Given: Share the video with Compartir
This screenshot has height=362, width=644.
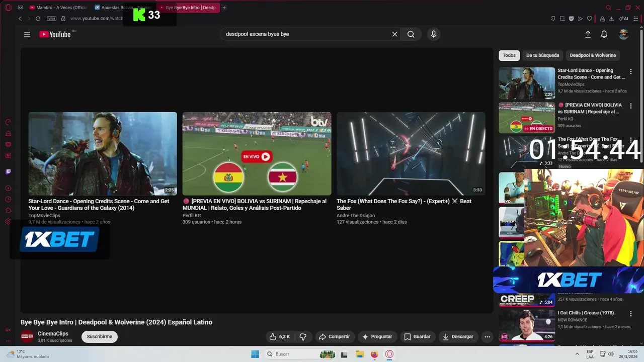Looking at the screenshot, I should [334, 336].
